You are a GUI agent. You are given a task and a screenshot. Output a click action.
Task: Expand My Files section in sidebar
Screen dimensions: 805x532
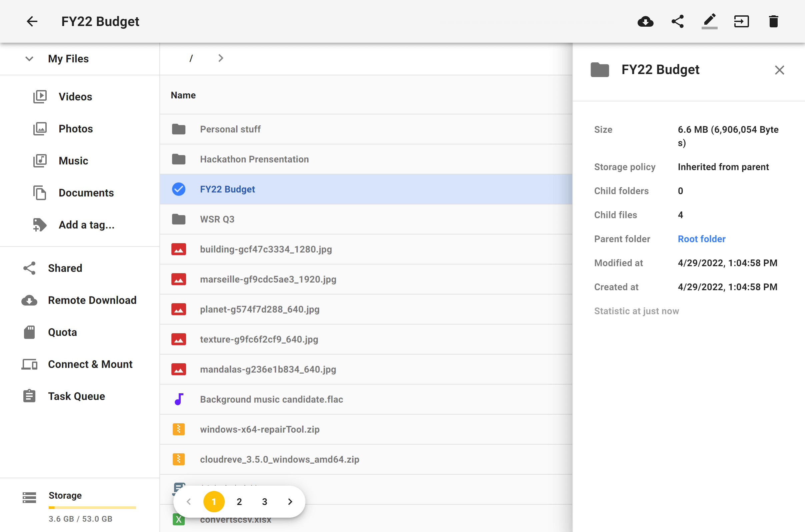pos(28,59)
